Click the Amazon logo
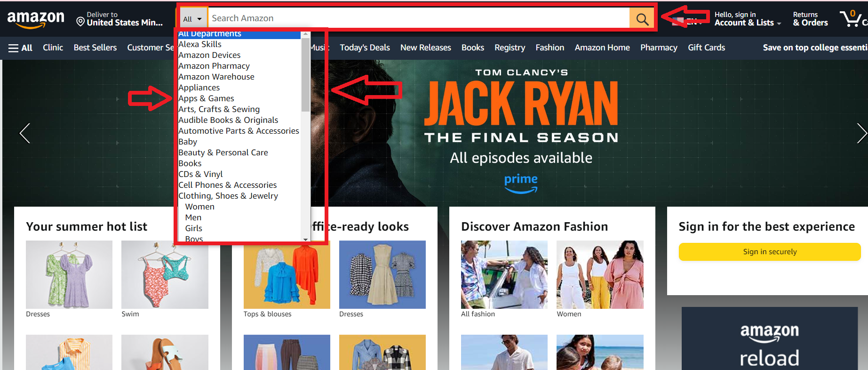868x370 pixels. [x=36, y=19]
